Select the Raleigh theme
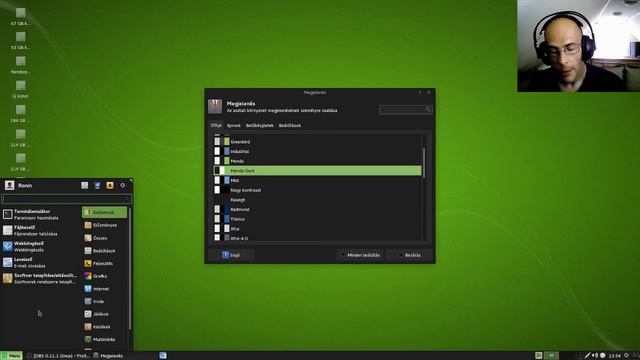The height and width of the screenshot is (360, 640). click(318, 200)
